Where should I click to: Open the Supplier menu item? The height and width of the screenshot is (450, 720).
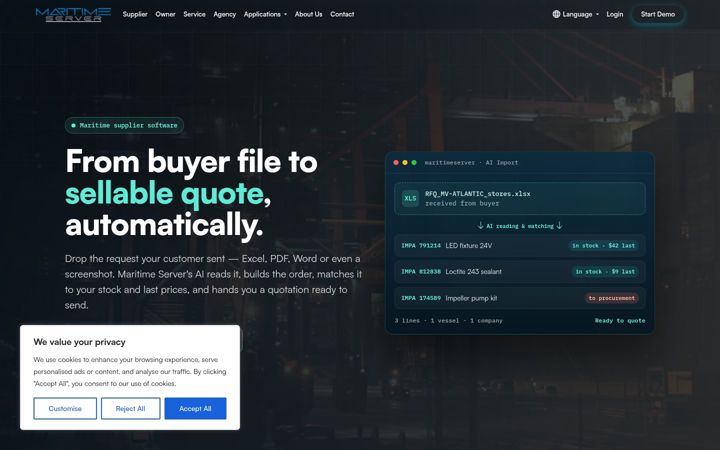pos(135,14)
